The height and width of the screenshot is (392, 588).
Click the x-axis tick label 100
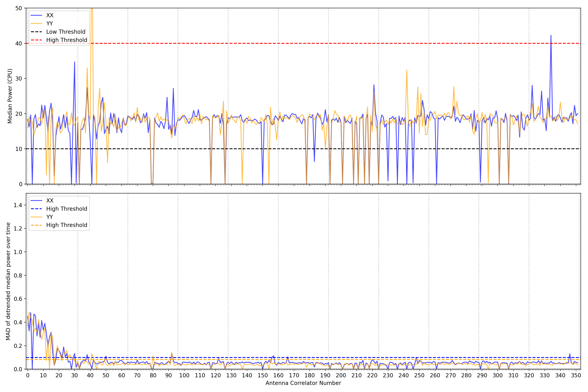tap(184, 376)
